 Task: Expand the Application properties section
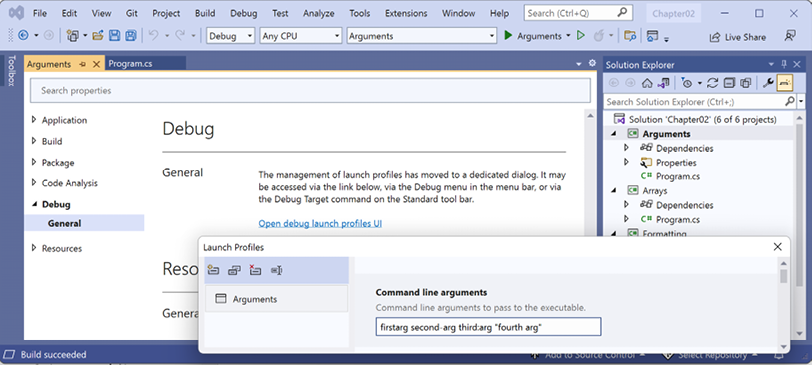point(34,120)
